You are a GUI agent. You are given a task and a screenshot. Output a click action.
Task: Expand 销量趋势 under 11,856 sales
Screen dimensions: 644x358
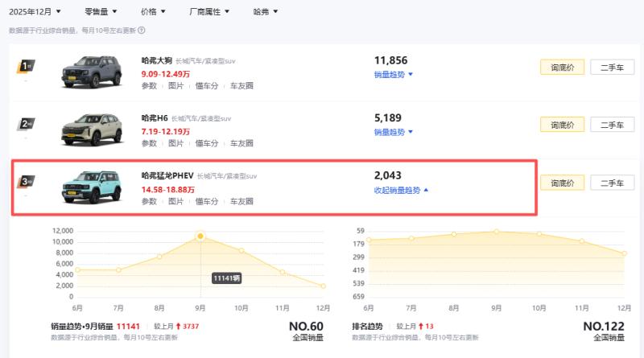coord(393,74)
